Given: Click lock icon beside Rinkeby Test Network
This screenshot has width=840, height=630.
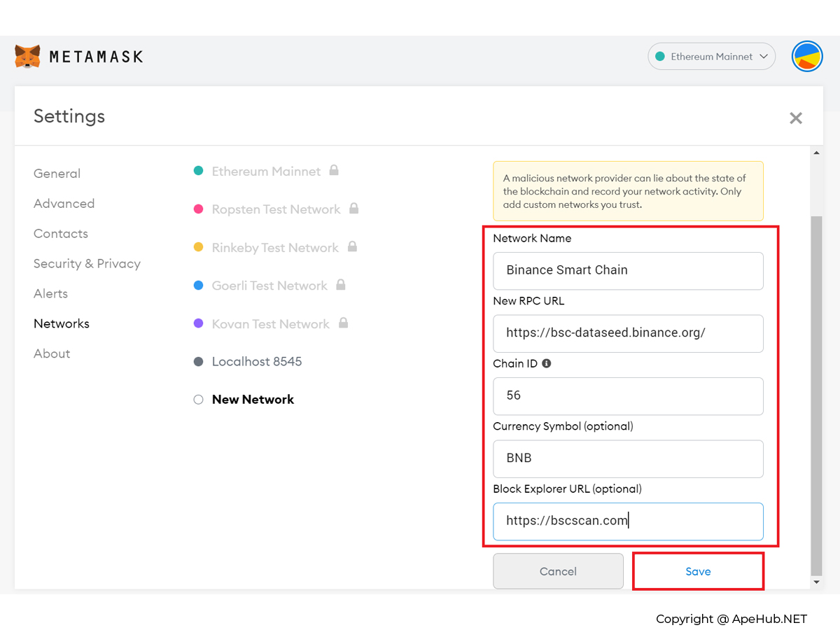Looking at the screenshot, I should pyautogui.click(x=352, y=246).
